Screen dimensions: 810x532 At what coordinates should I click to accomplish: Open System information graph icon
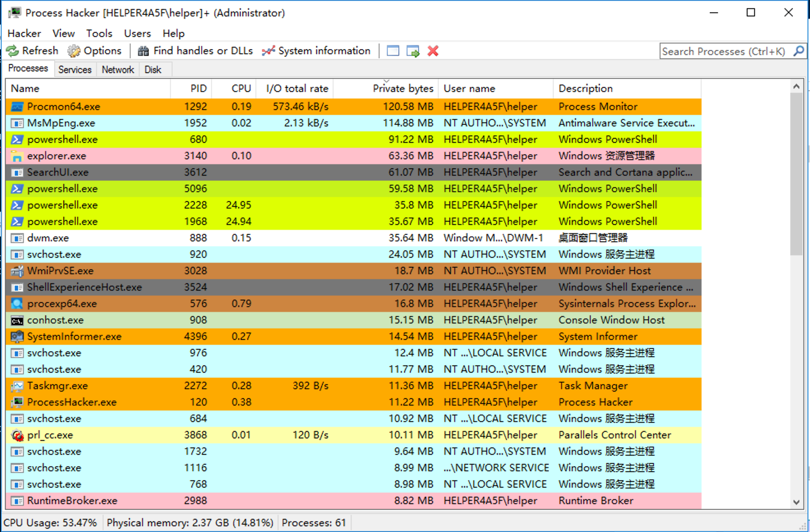(269, 51)
